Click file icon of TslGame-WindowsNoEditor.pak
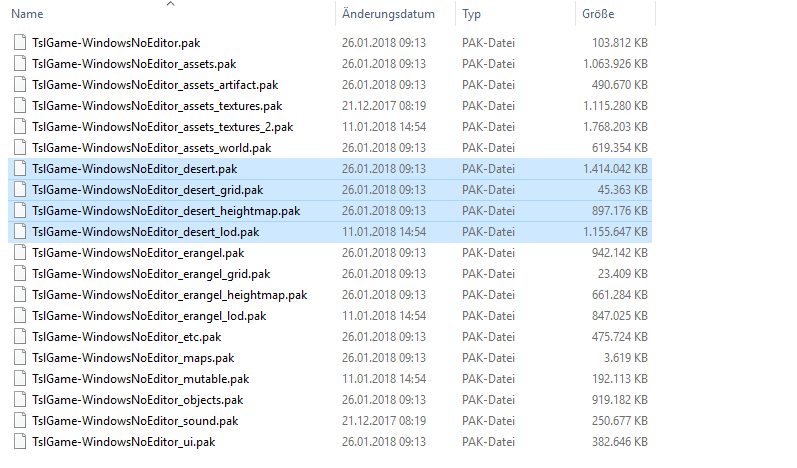 [x=20, y=43]
